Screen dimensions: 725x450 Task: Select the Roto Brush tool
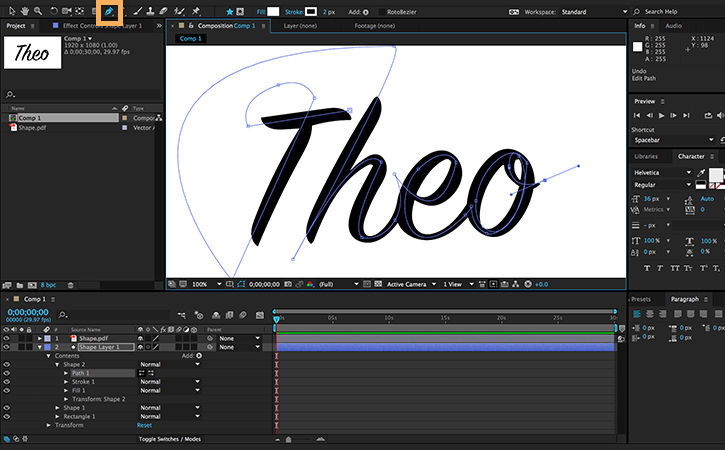[179, 11]
